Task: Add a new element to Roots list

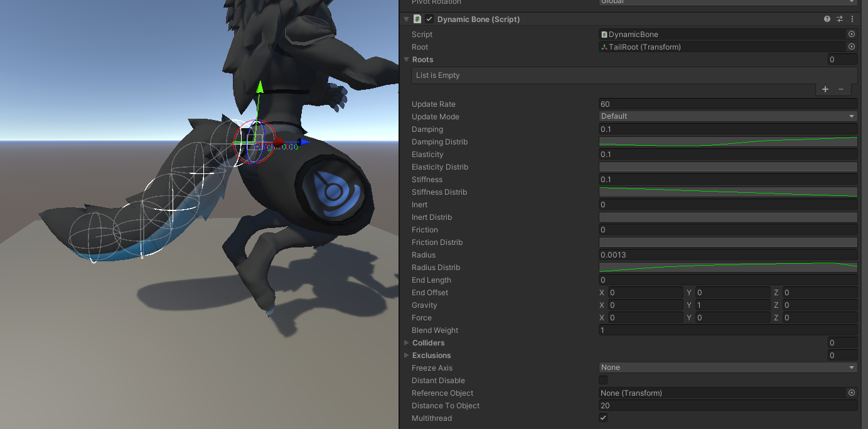Action: point(825,90)
